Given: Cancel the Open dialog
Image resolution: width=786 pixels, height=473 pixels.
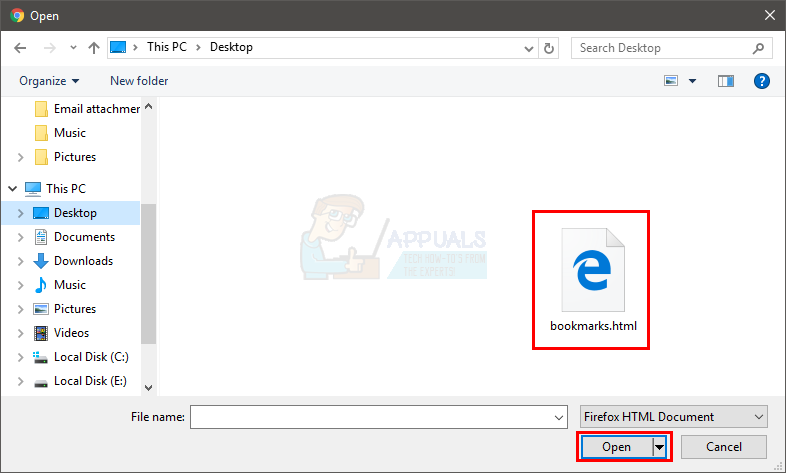Looking at the screenshot, I should pyautogui.click(x=723, y=447).
